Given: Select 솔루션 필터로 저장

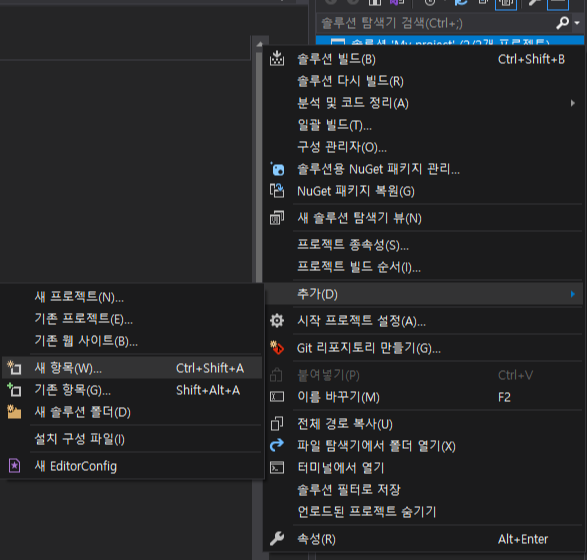Looking at the screenshot, I should (423, 490).
